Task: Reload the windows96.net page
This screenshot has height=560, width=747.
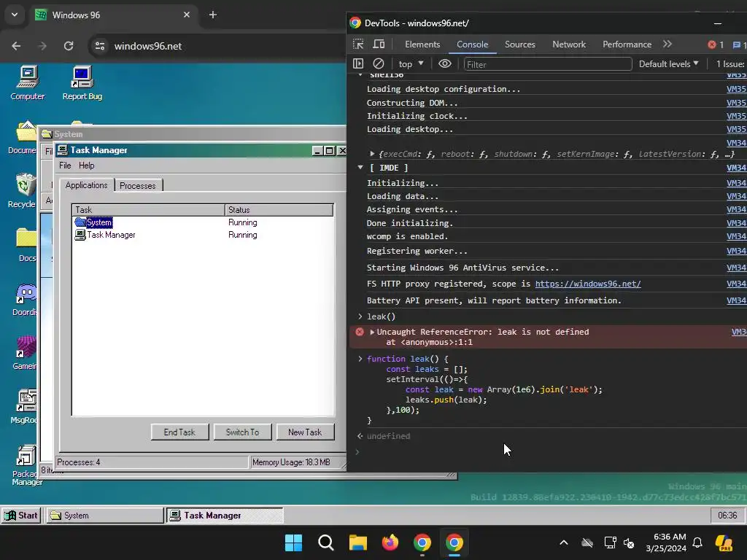Action: (69, 46)
